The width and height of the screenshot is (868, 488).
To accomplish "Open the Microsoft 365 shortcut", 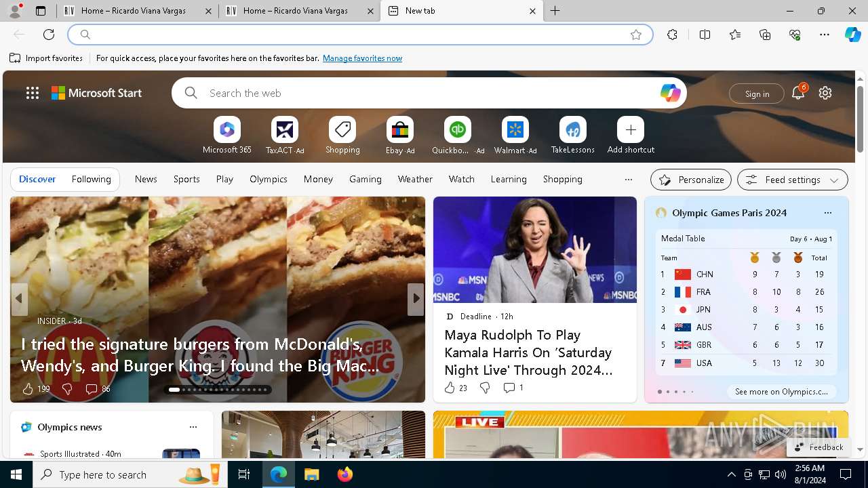I will pyautogui.click(x=227, y=136).
